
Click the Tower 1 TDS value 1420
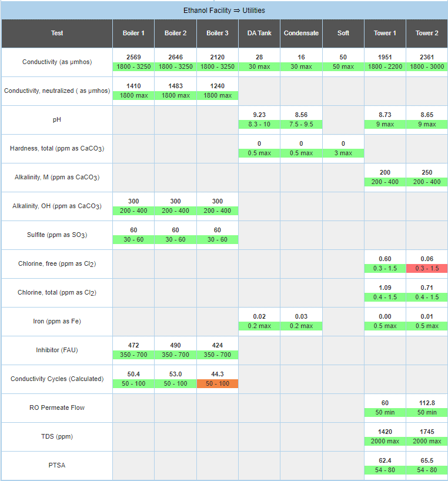click(385, 432)
